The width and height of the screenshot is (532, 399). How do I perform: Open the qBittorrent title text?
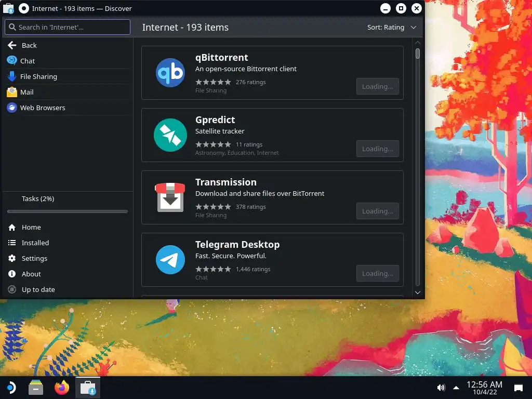(221, 57)
